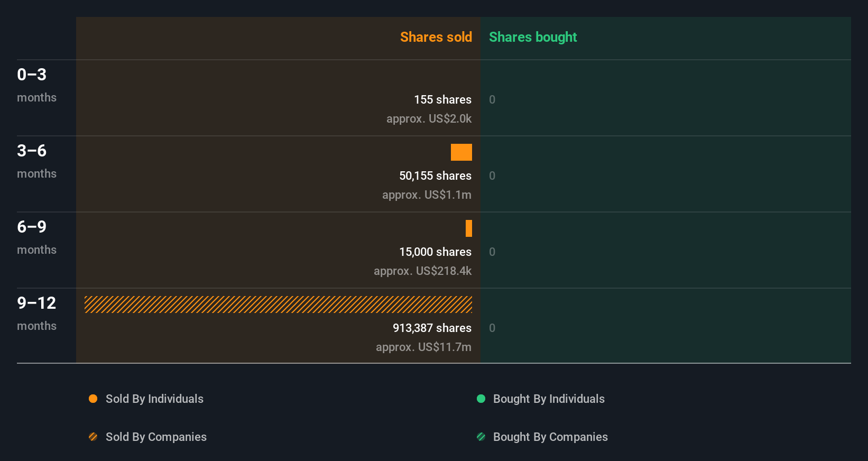Click the 0 bought value in 0–3 months row

click(492, 99)
